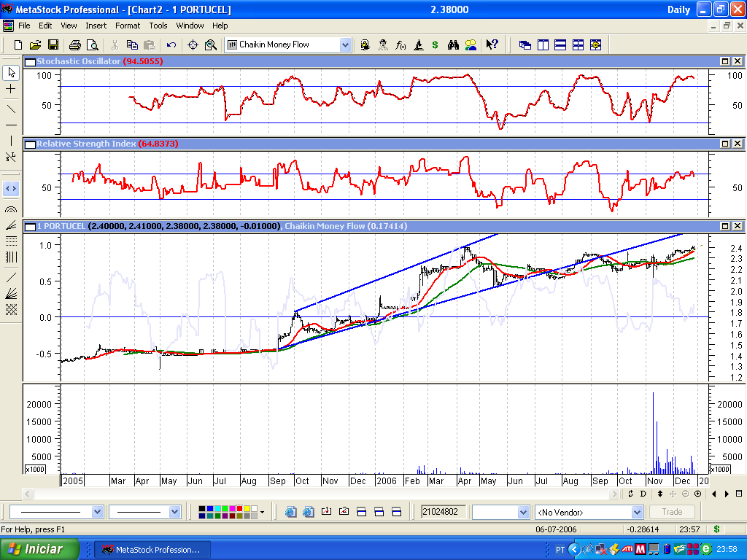Open the Insert menu
This screenshot has height=560, width=747.
click(x=96, y=26)
